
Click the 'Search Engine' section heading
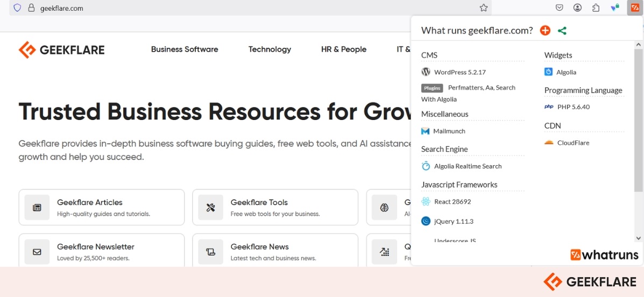tap(444, 149)
